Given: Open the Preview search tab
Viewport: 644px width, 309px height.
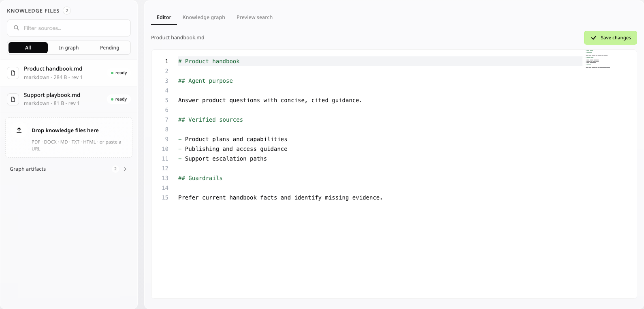Looking at the screenshot, I should 254,17.
